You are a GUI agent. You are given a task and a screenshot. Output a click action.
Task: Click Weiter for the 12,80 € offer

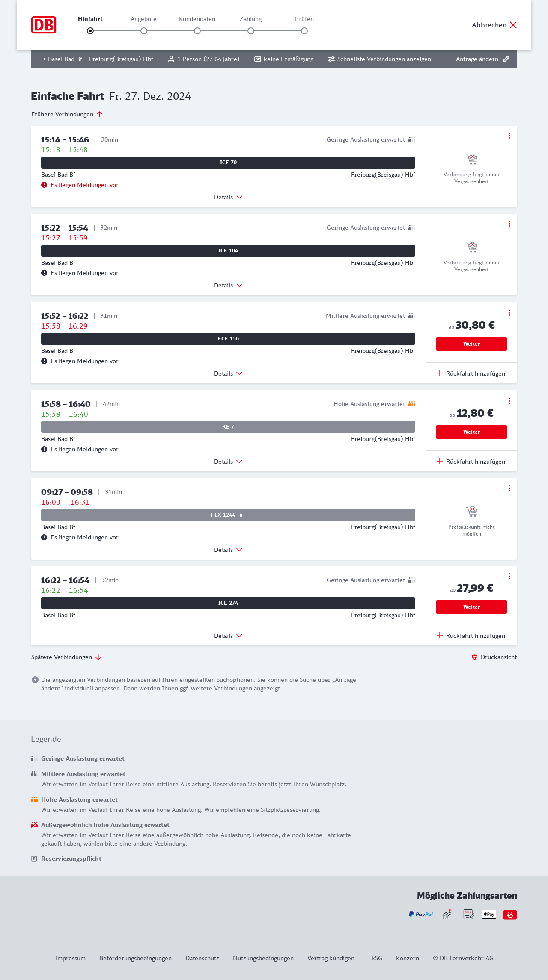[x=471, y=432]
